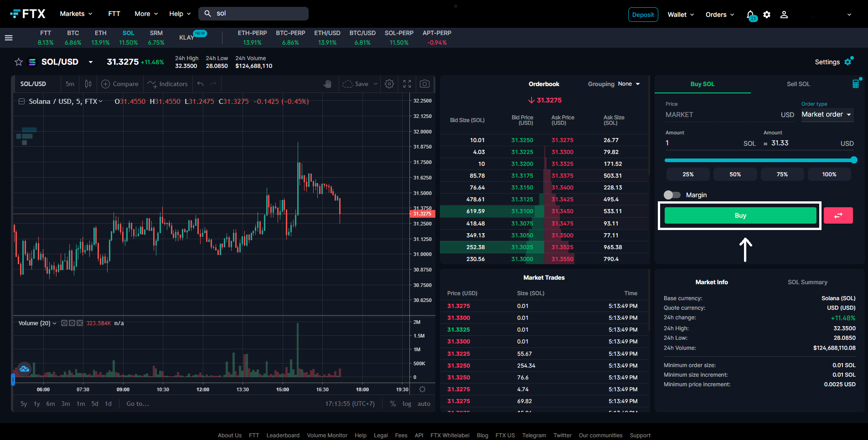Screen dimensions: 868x440
Task: Take a chart snapshot with camera icon
Action: click(x=424, y=84)
